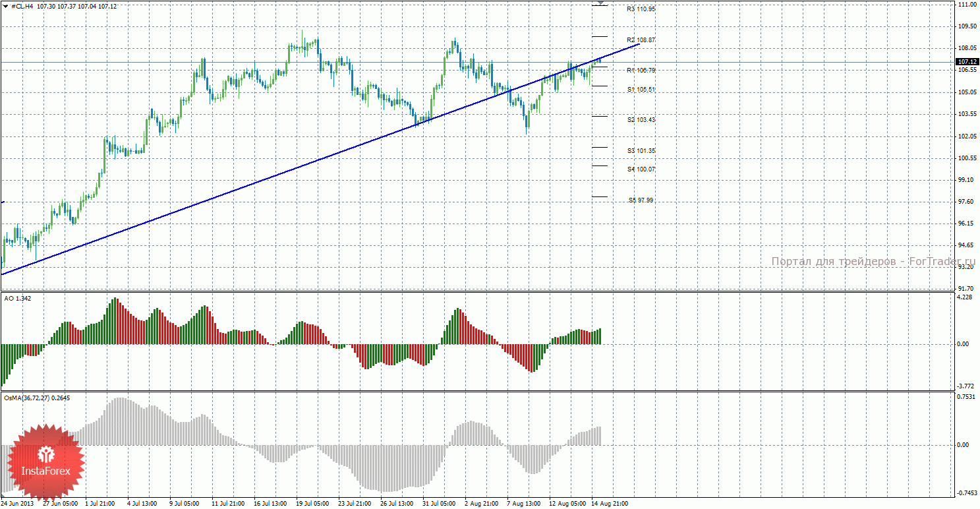Image resolution: width=980 pixels, height=509 pixels.
Task: Click the R2 108.87 resistance label
Action: tap(641, 40)
